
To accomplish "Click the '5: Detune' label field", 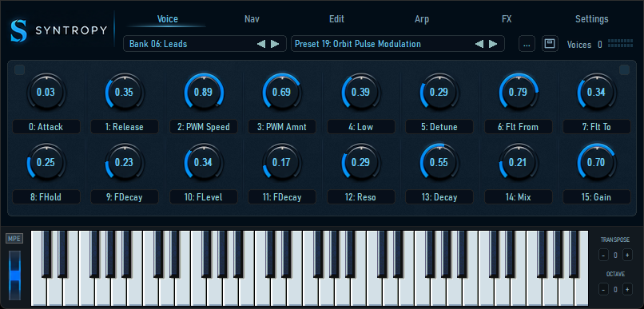I will pos(439,127).
